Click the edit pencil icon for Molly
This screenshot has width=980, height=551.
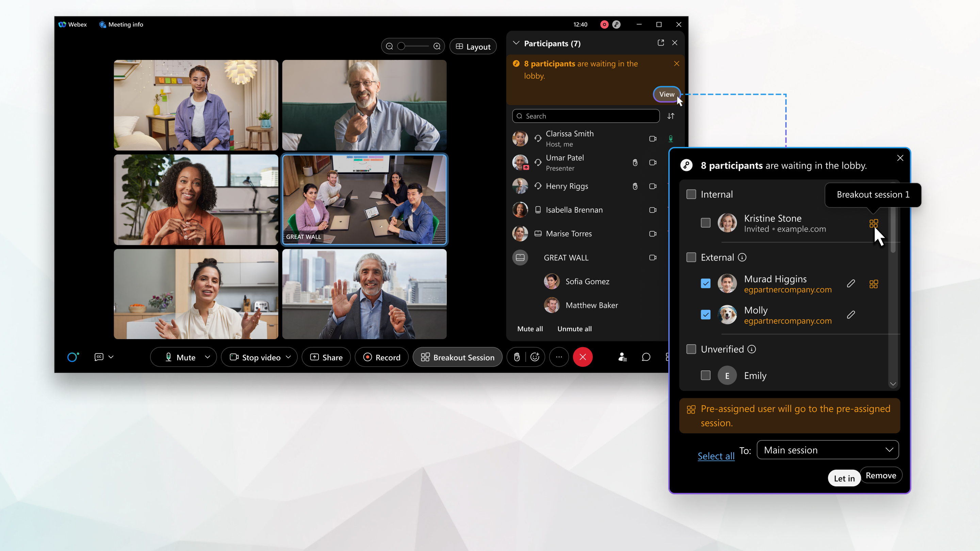[x=851, y=315]
